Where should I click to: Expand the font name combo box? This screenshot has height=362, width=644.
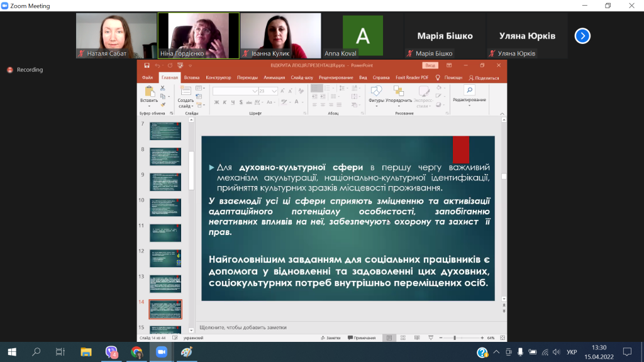click(253, 91)
